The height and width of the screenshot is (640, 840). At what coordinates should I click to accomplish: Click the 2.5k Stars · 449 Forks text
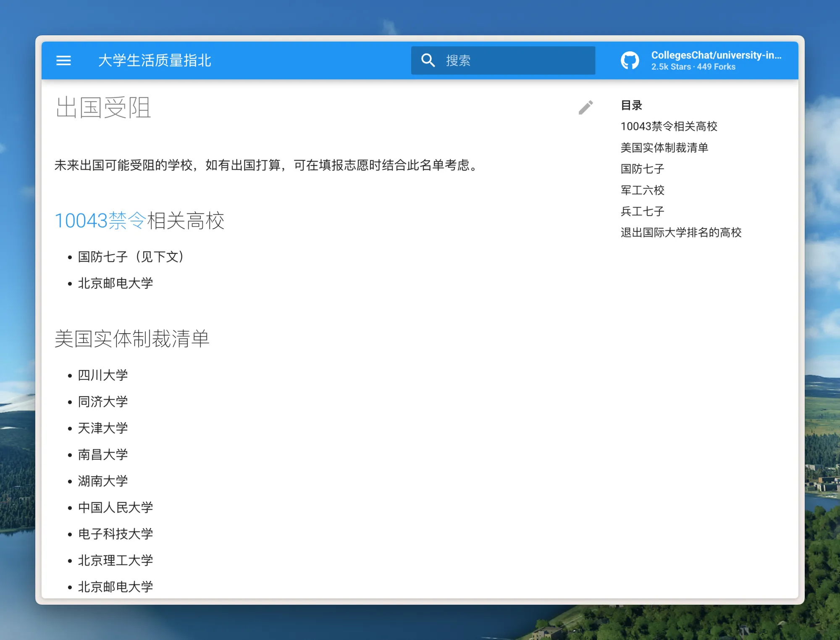tap(693, 67)
